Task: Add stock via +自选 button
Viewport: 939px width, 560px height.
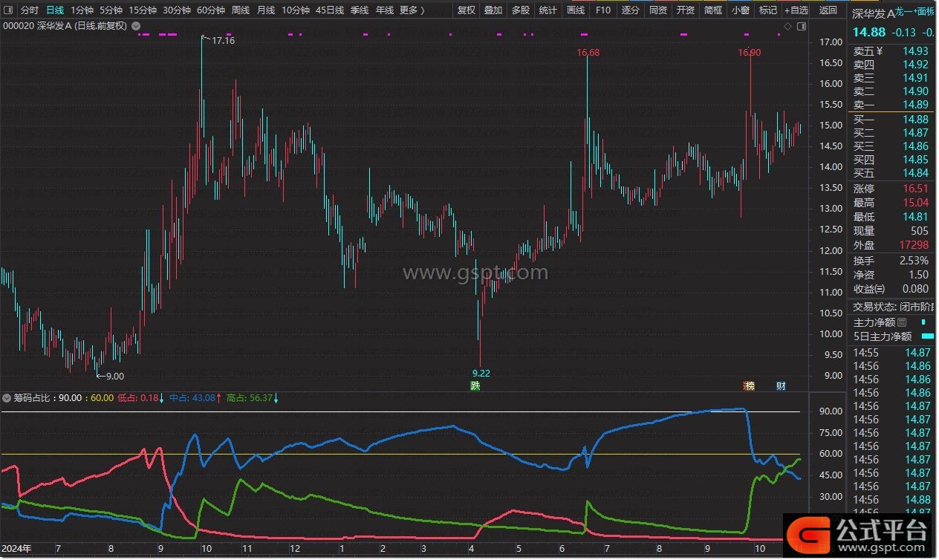Action: coord(796,10)
